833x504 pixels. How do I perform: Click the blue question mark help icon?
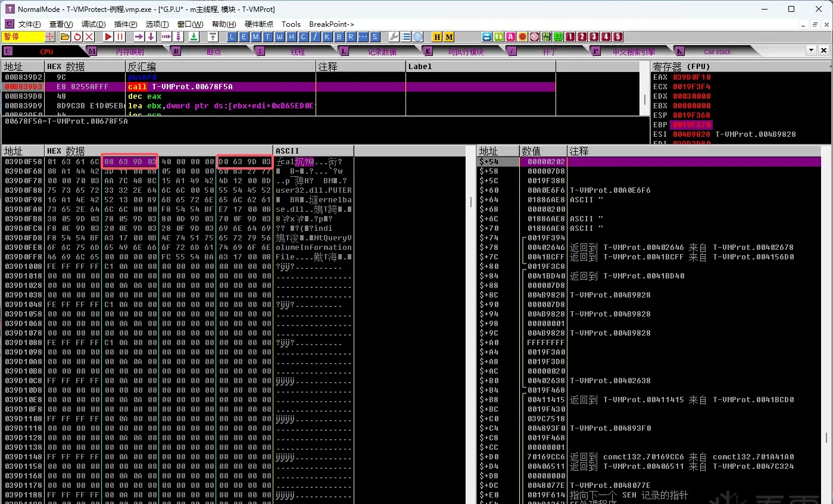coord(418,37)
